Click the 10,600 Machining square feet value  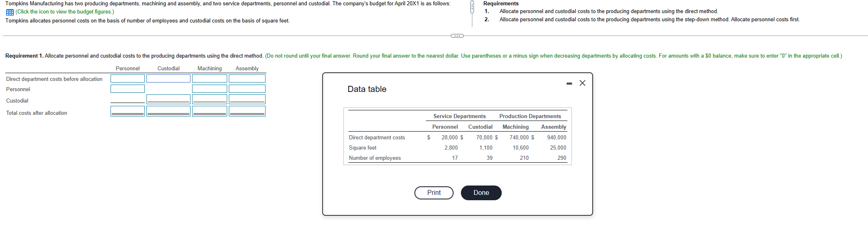coord(520,148)
